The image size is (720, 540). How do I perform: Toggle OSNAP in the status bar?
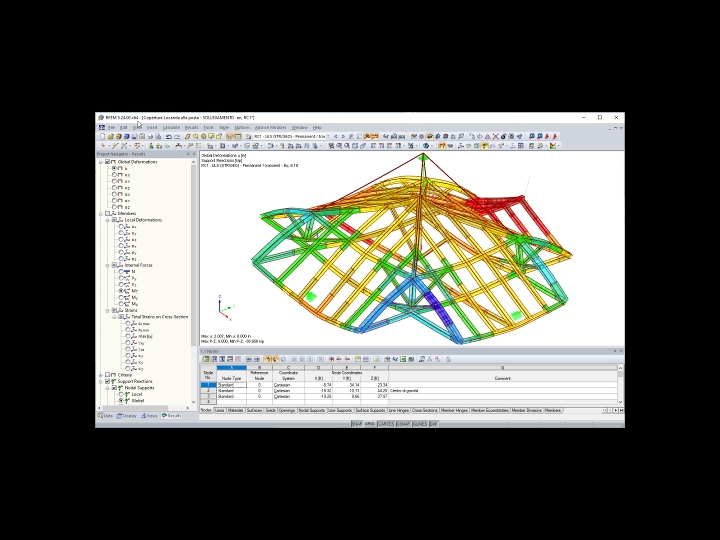403,424
